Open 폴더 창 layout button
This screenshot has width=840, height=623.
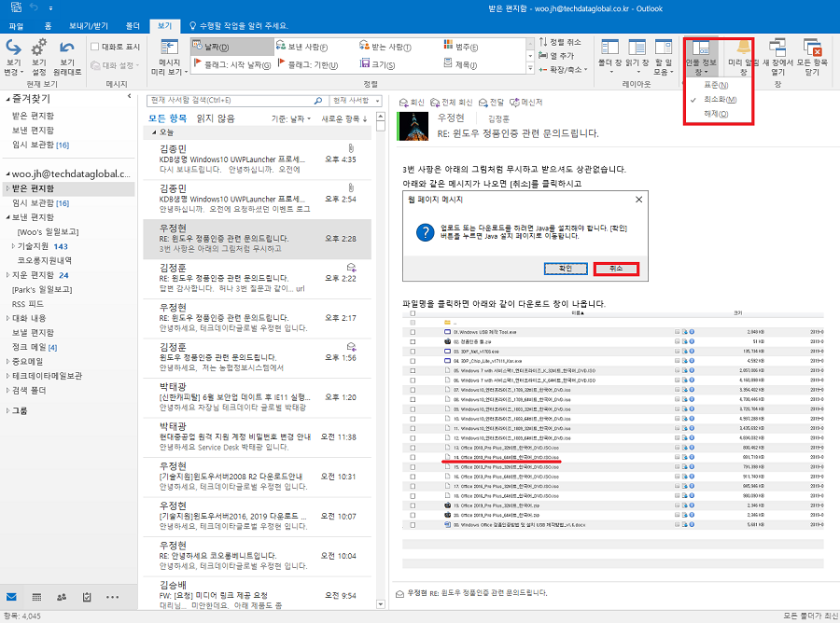point(609,57)
